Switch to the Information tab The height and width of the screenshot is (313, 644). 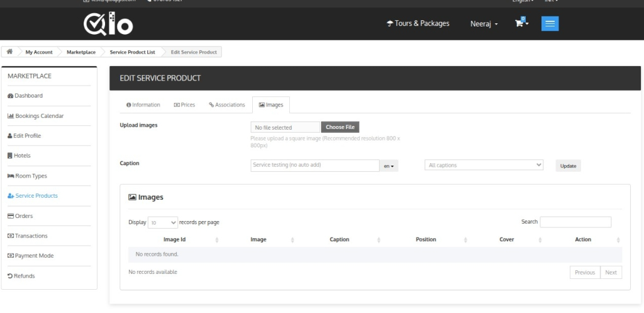143,105
